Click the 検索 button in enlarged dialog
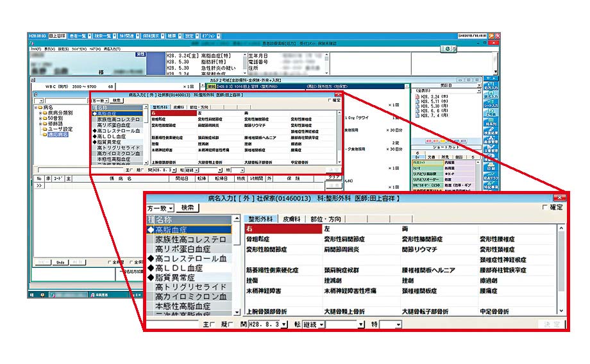590x364 pixels. 188,208
